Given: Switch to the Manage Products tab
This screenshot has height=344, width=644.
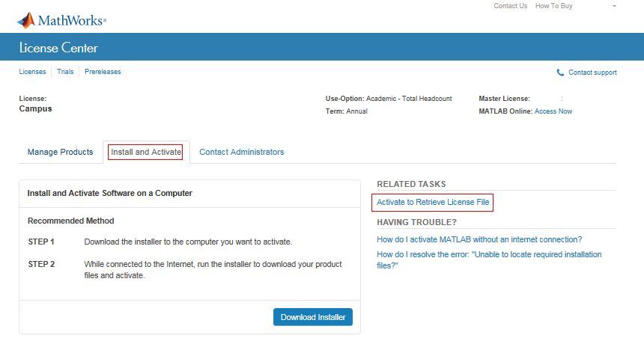Looking at the screenshot, I should (x=60, y=152).
